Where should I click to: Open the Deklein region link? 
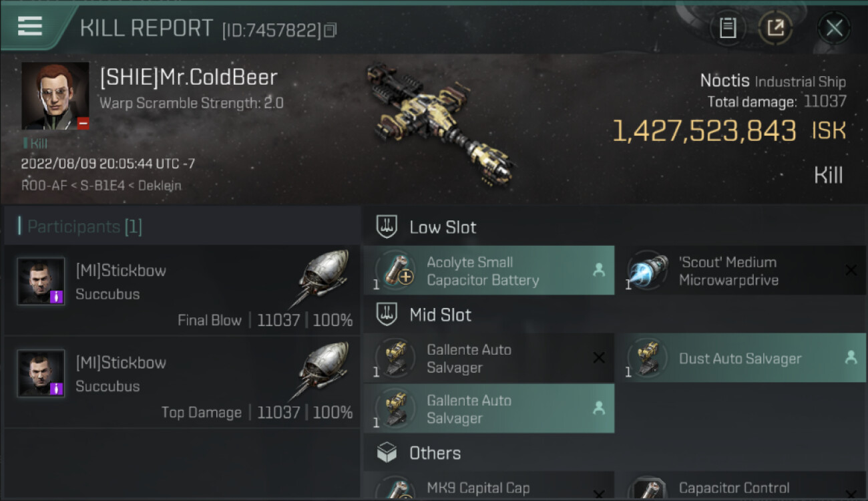(160, 186)
